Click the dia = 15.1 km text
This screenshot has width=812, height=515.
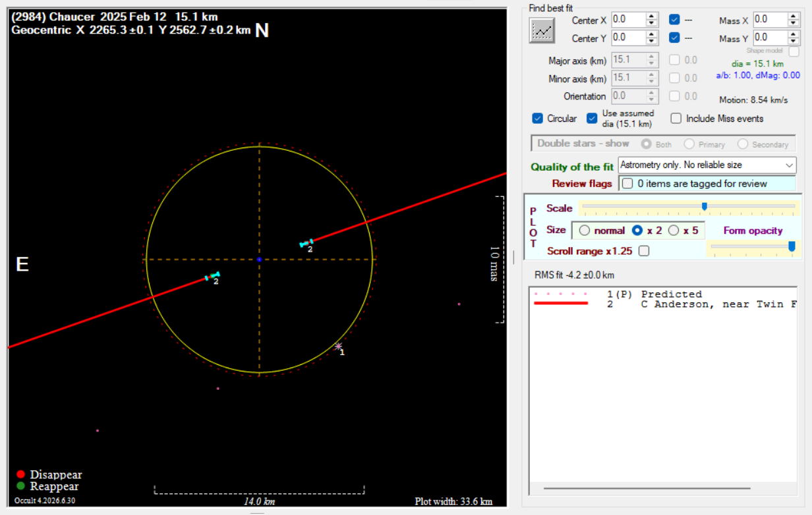coord(757,64)
